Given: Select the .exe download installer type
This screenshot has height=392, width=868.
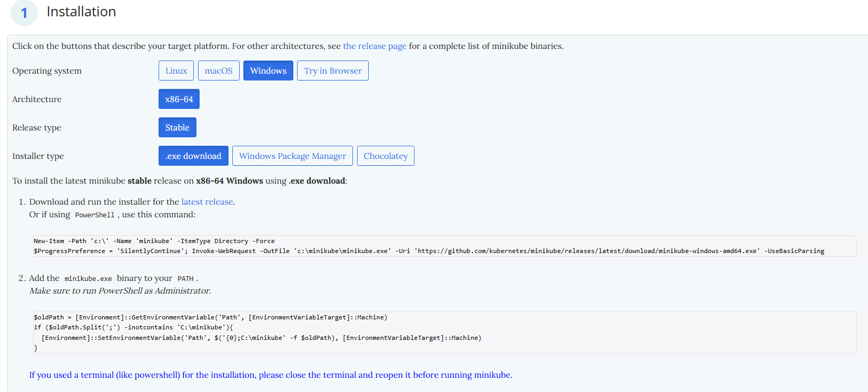Looking at the screenshot, I should pyautogui.click(x=193, y=156).
